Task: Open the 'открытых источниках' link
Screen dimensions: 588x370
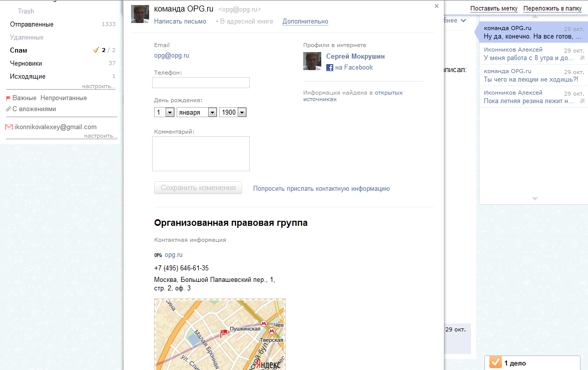Action: tap(353, 96)
